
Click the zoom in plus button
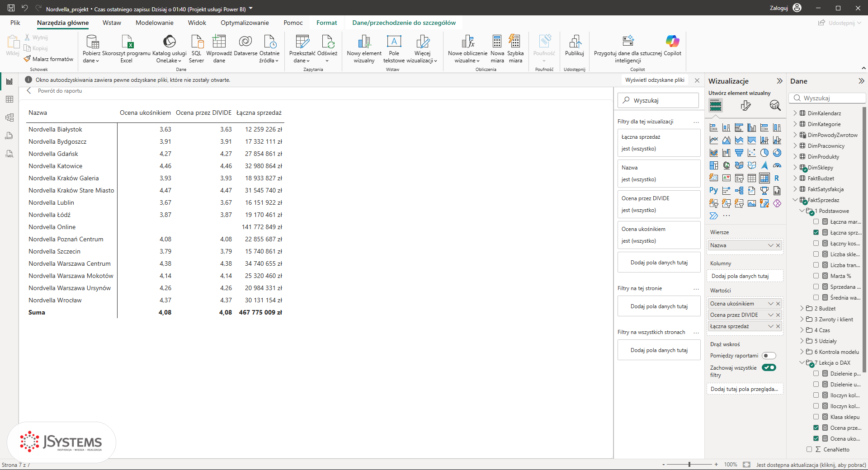coord(716,465)
